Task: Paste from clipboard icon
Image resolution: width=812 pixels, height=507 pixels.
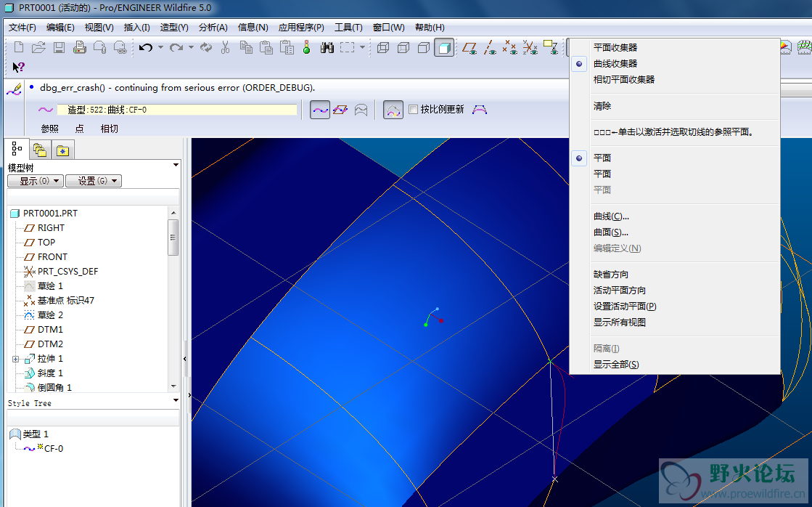Action: coord(266,48)
